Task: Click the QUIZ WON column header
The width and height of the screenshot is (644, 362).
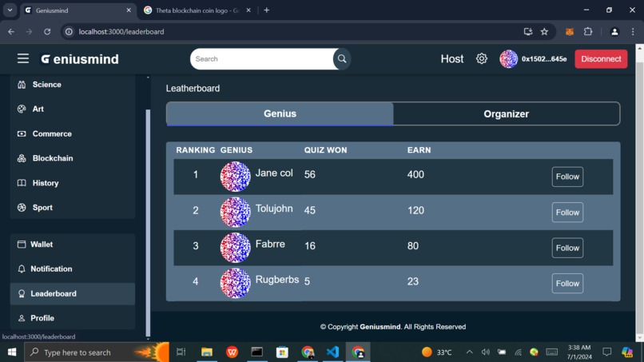Action: (x=325, y=150)
